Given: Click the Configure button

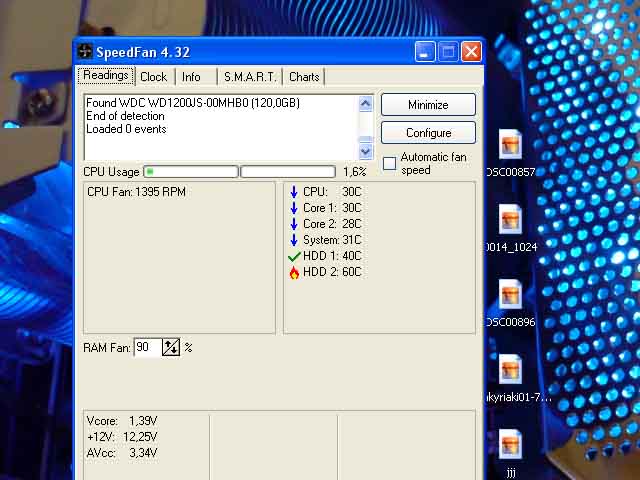Looking at the screenshot, I should [428, 133].
